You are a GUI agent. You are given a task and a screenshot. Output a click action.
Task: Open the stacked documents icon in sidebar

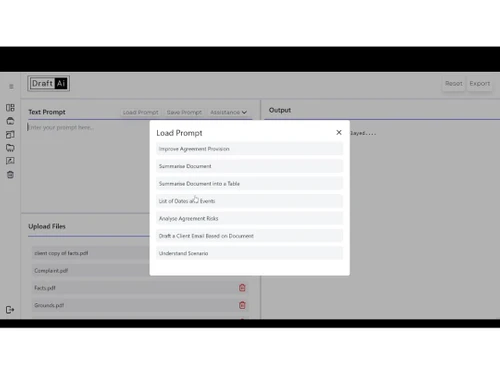tap(10, 135)
